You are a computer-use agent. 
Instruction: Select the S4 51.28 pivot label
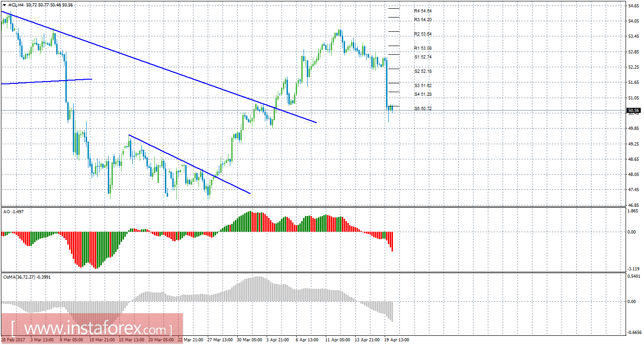point(422,94)
